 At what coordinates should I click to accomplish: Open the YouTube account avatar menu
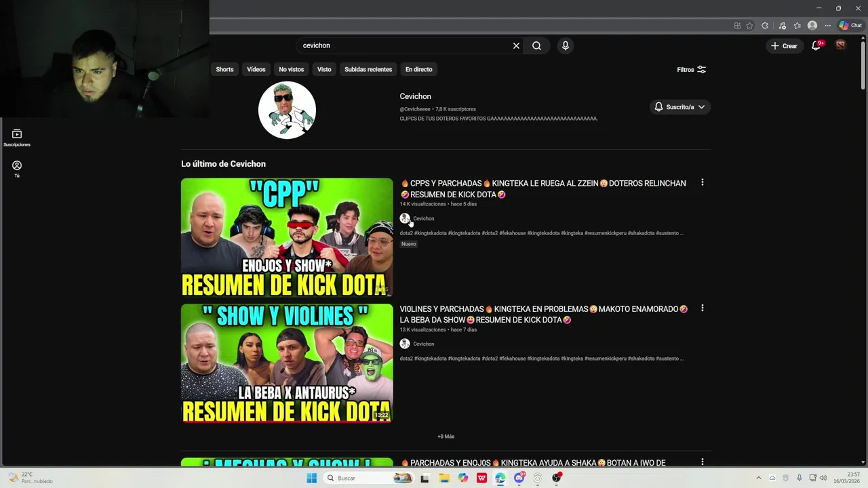(841, 45)
